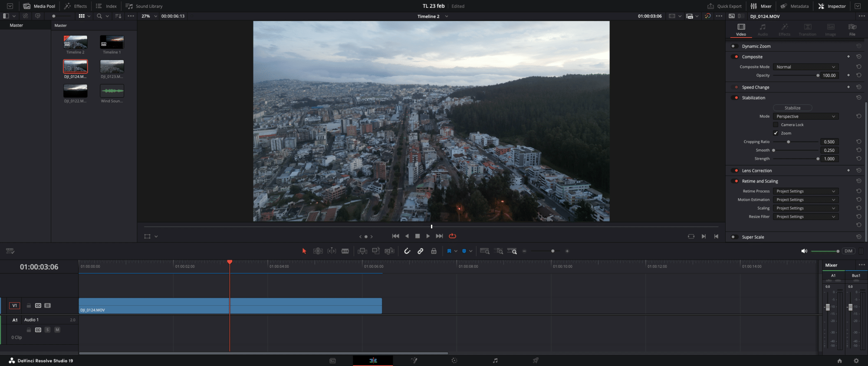The height and width of the screenshot is (366, 868).
Task: Open the Composite Mode Normal dropdown
Action: coord(806,67)
